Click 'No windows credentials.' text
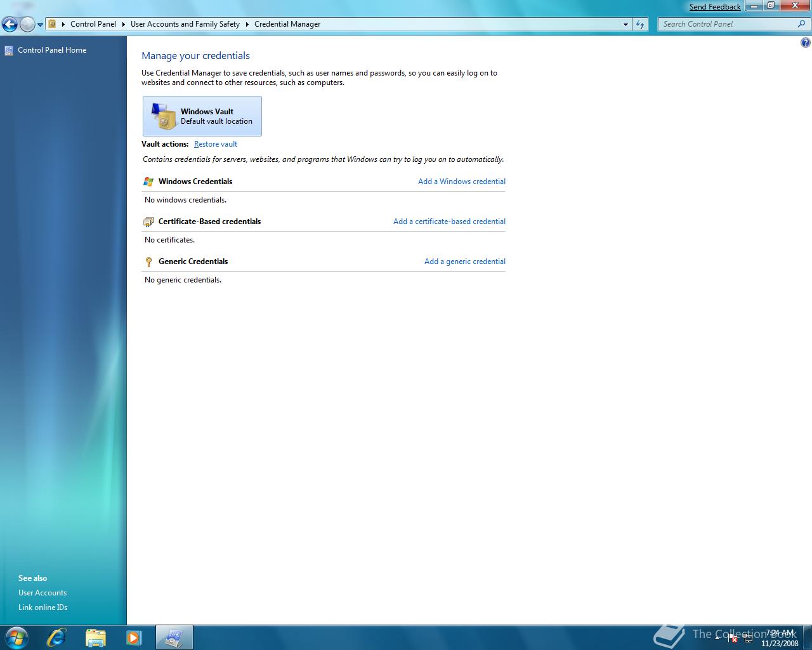 [185, 200]
